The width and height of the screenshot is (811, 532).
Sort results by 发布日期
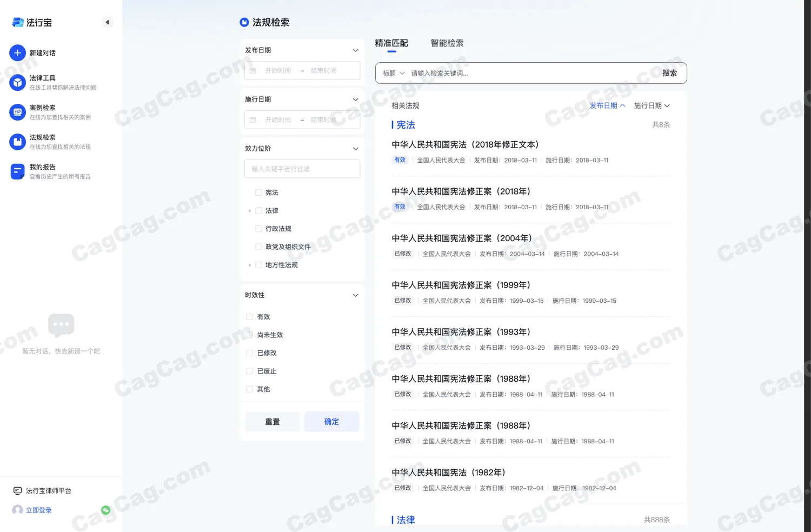[x=607, y=106]
